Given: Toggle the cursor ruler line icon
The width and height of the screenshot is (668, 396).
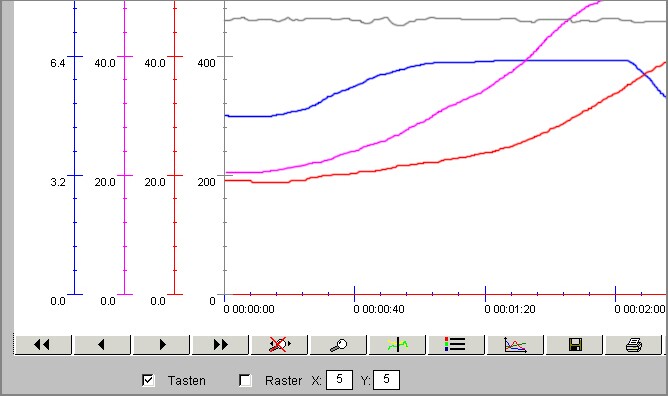Looking at the screenshot, I should click(x=397, y=344).
